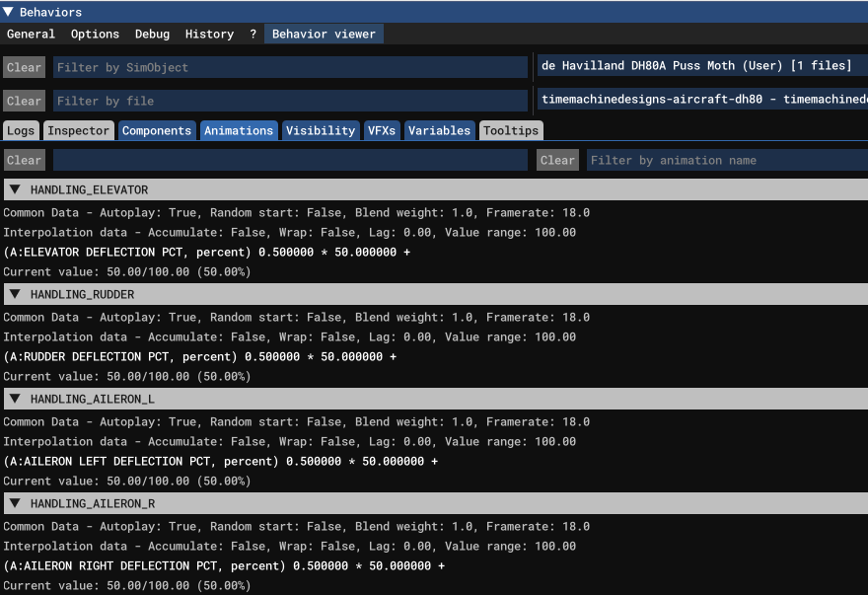The image size is (868, 595).
Task: Select the Behavior viewer tab
Action: 324,34
